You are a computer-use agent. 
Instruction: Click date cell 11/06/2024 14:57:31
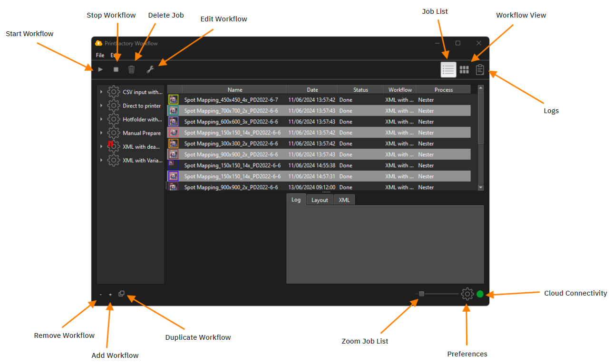311,176
